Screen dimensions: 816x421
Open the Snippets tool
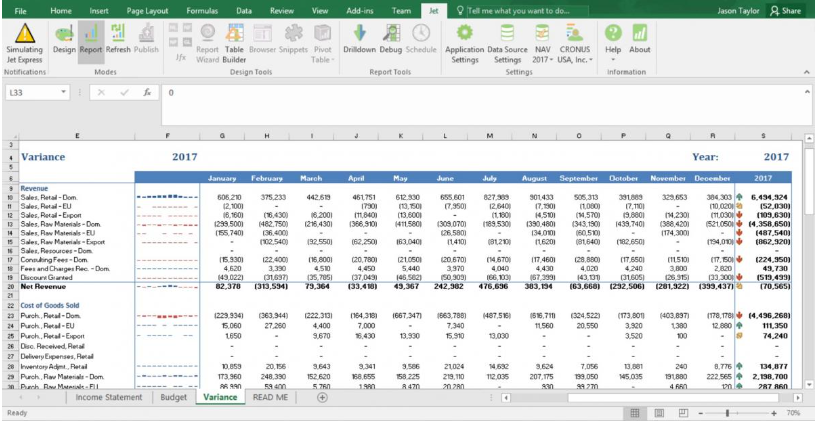[293, 40]
